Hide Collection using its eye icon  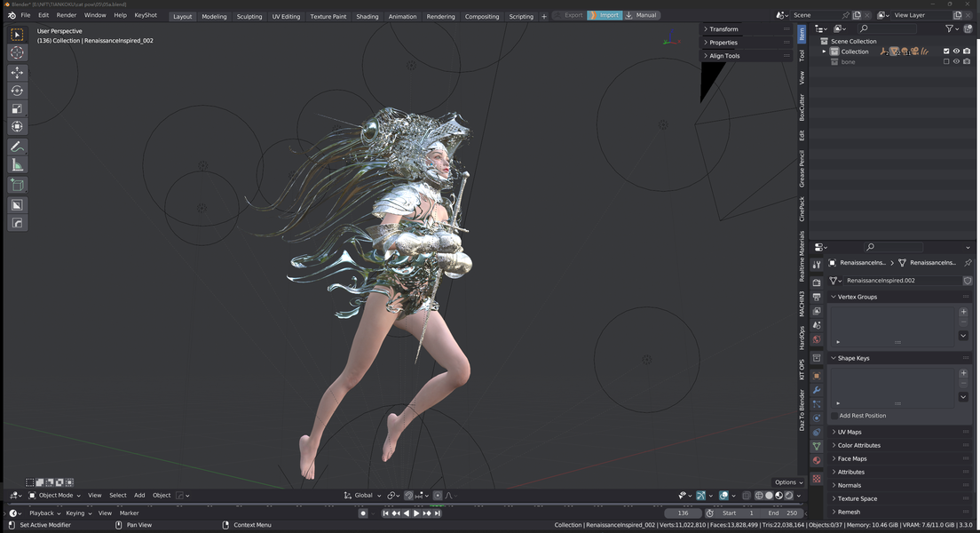coord(956,52)
